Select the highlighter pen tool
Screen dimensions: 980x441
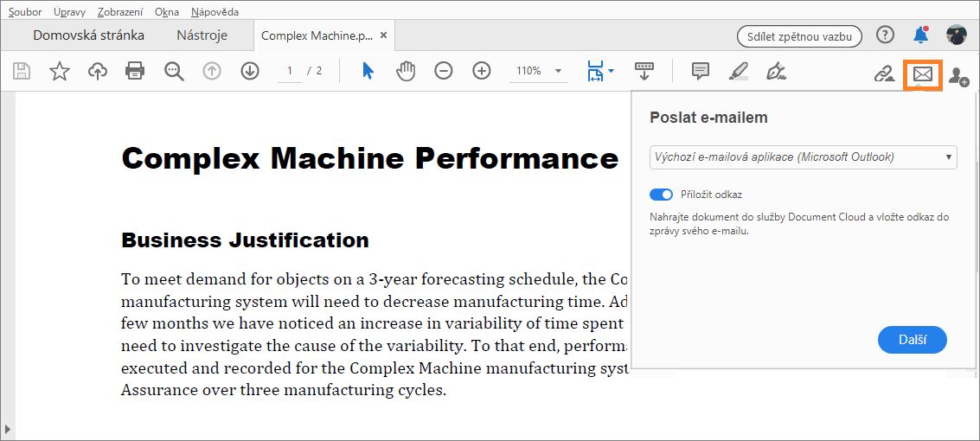point(738,71)
